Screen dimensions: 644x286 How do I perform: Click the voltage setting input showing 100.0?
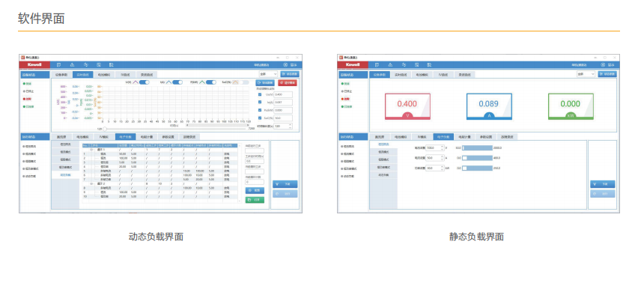(x=435, y=148)
